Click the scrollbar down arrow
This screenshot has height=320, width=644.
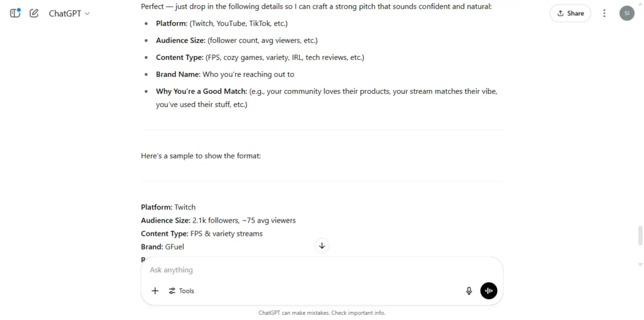pyautogui.click(x=640, y=265)
